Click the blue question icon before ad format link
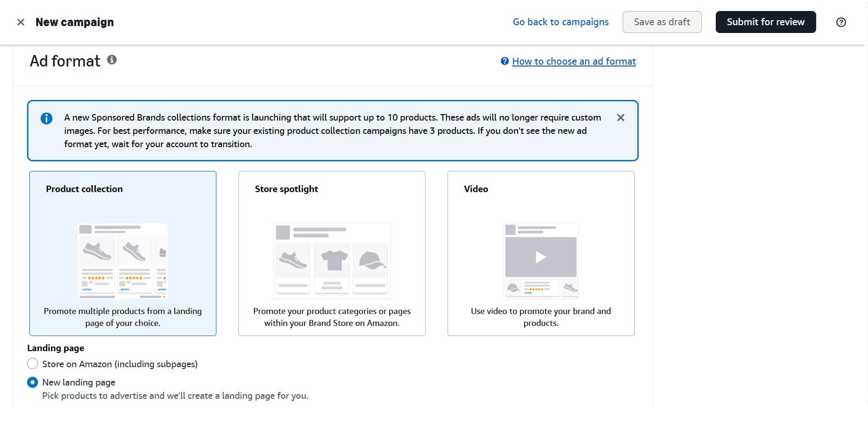868x424 pixels. [x=504, y=61]
